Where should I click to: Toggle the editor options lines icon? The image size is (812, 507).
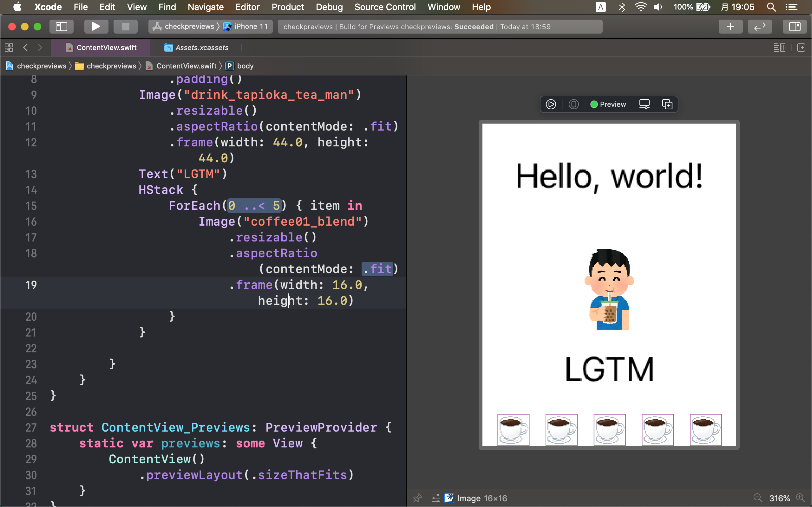click(x=779, y=48)
